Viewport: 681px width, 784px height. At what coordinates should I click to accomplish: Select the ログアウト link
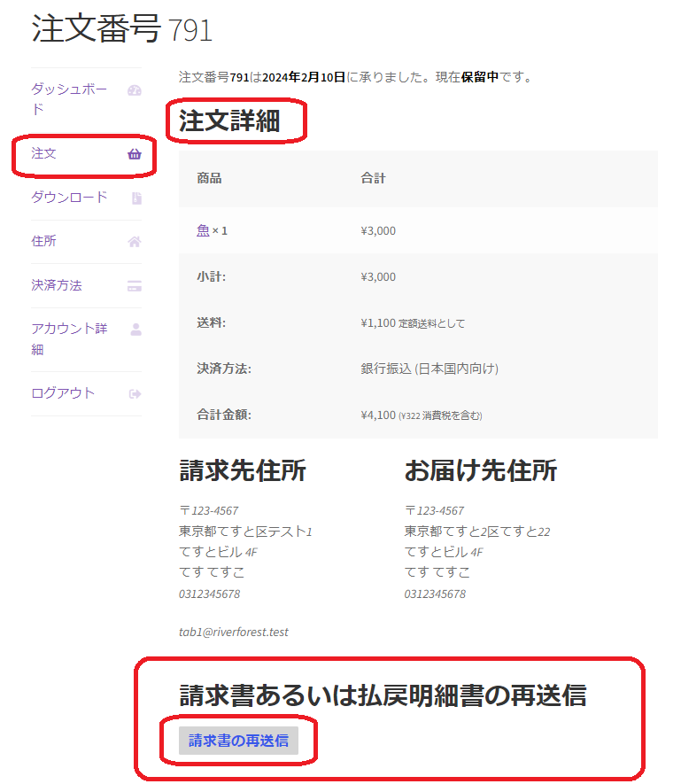(63, 393)
